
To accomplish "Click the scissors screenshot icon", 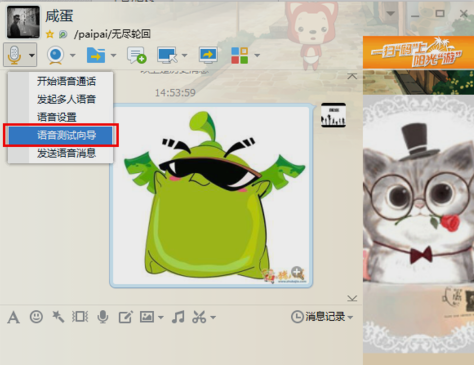I will coord(199,317).
